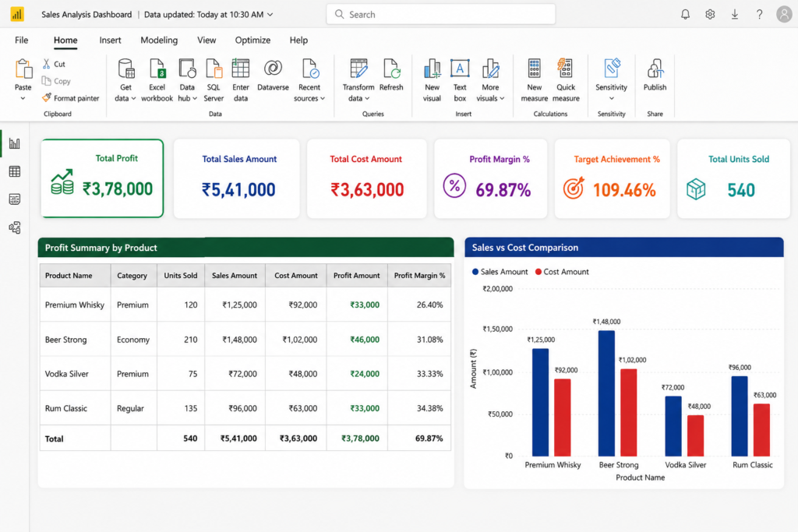The height and width of the screenshot is (532, 798).
Task: Connect to SQL Server
Action: click(214, 80)
